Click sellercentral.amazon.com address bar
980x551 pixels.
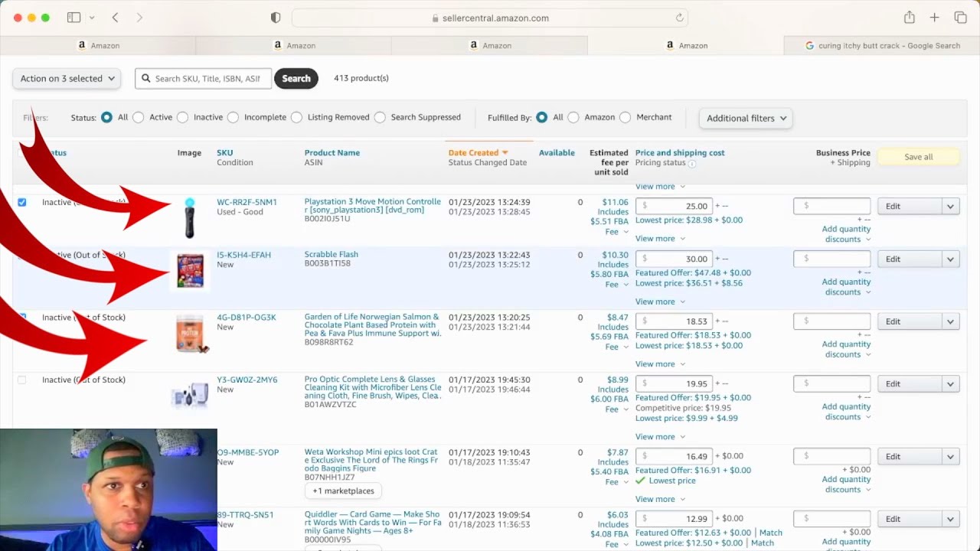coord(490,18)
